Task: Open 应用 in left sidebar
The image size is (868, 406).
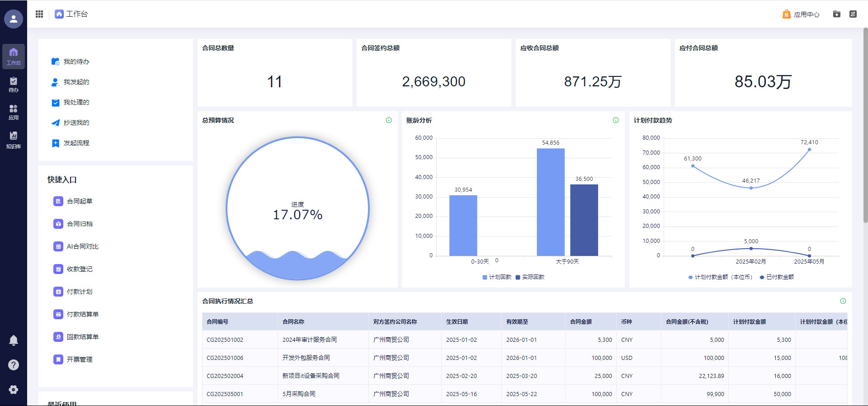Action: 14,112
